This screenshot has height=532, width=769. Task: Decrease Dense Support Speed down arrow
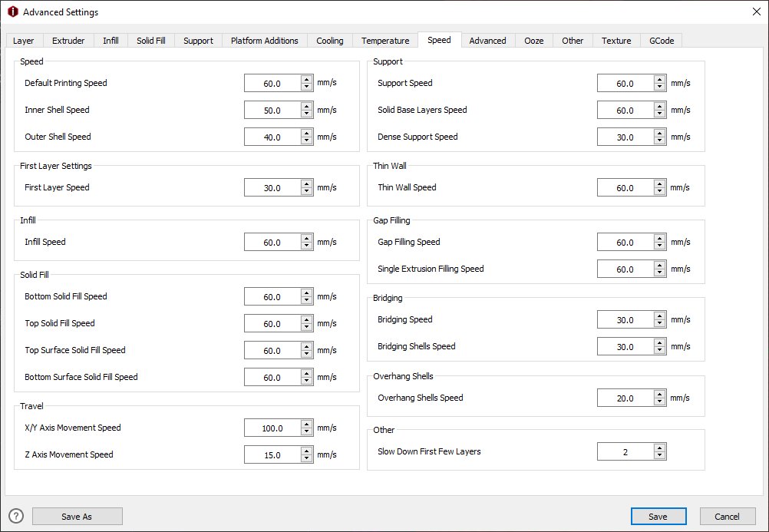(659, 140)
